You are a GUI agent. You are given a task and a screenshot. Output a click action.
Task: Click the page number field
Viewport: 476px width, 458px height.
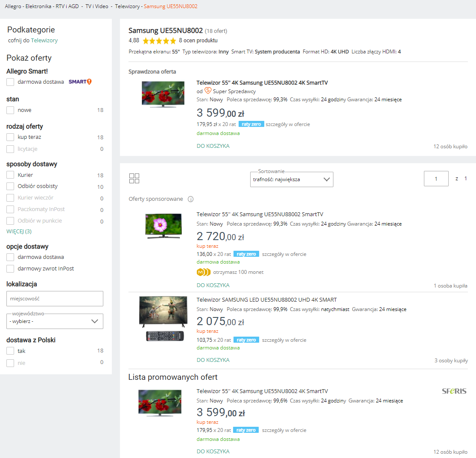[x=436, y=179]
